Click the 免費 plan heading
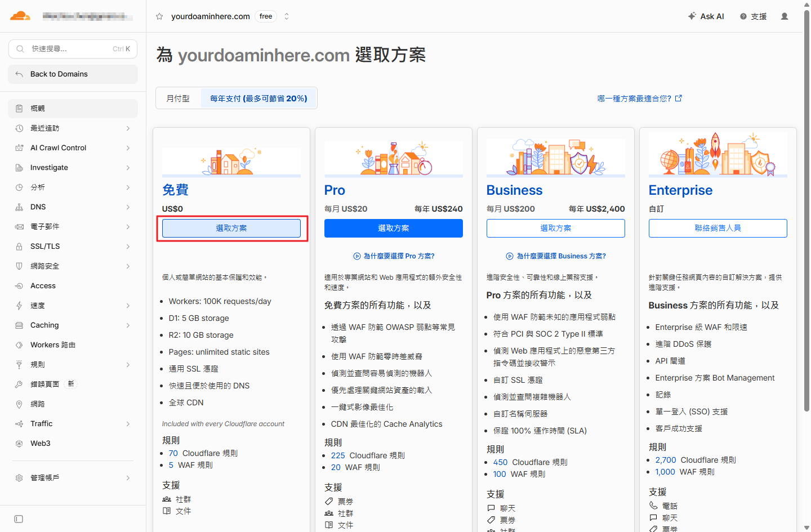The image size is (811, 532). (x=175, y=190)
